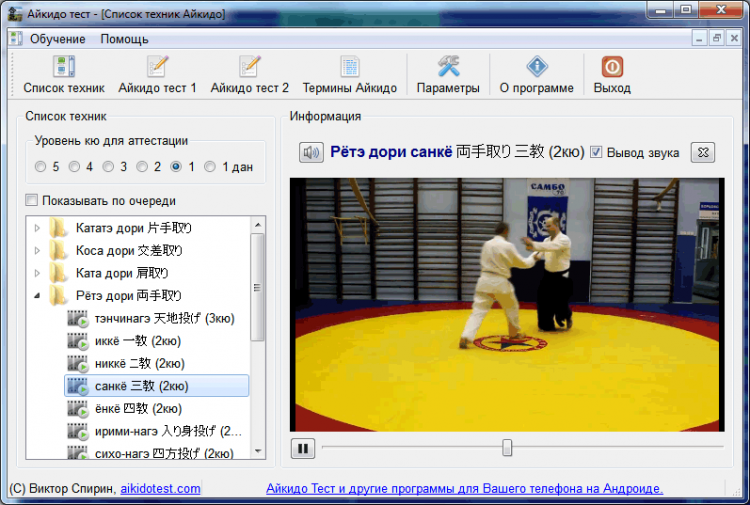Click the Коса дори folder icon
750x505 pixels.
tap(58, 250)
